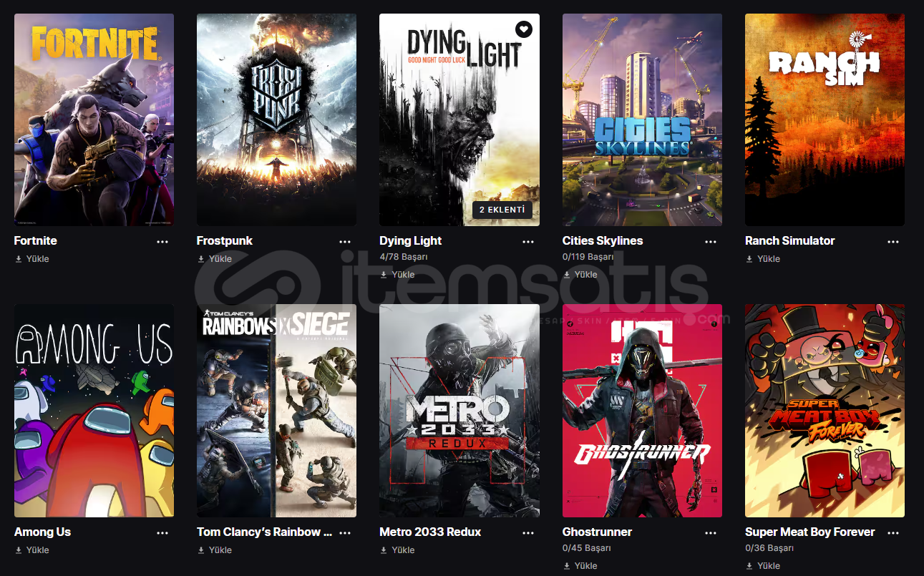Open the options menu for Dying Light
924x576 pixels.
528,241
